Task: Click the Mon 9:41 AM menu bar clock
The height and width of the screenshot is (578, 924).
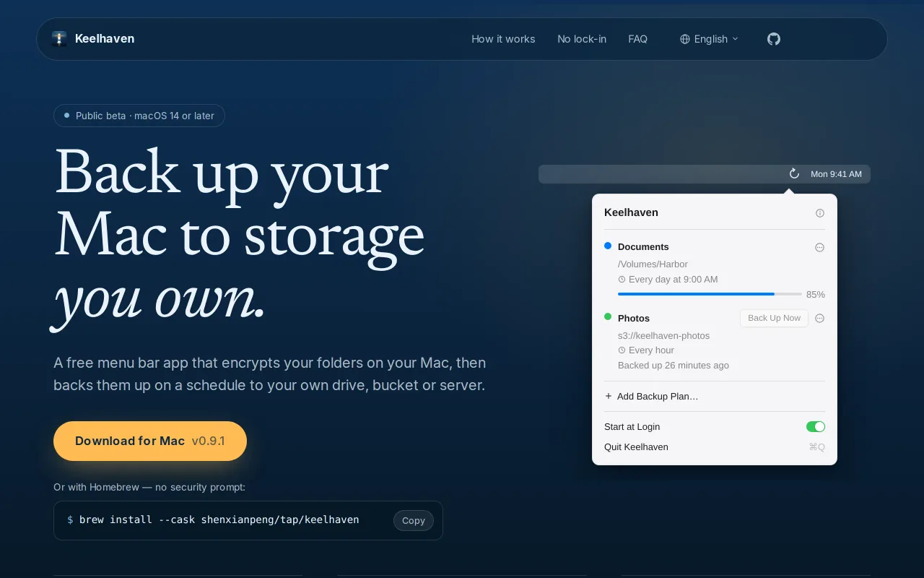Action: click(836, 174)
